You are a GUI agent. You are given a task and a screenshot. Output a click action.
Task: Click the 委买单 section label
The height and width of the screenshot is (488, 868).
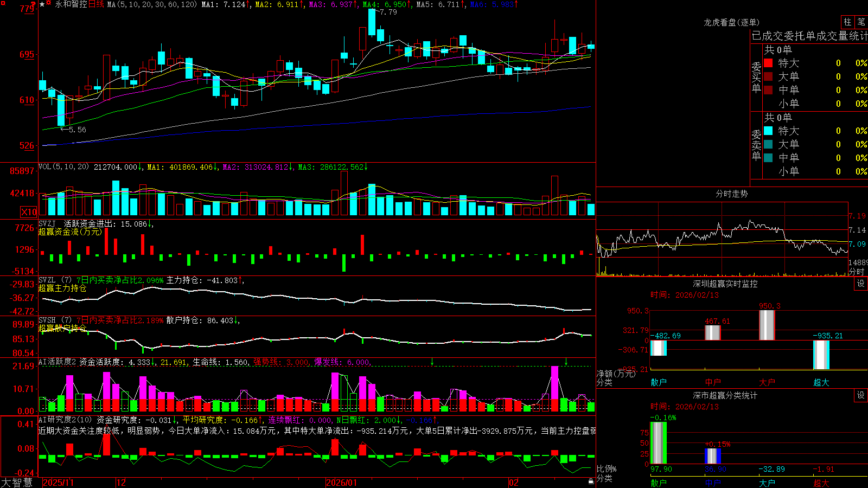[756, 77]
